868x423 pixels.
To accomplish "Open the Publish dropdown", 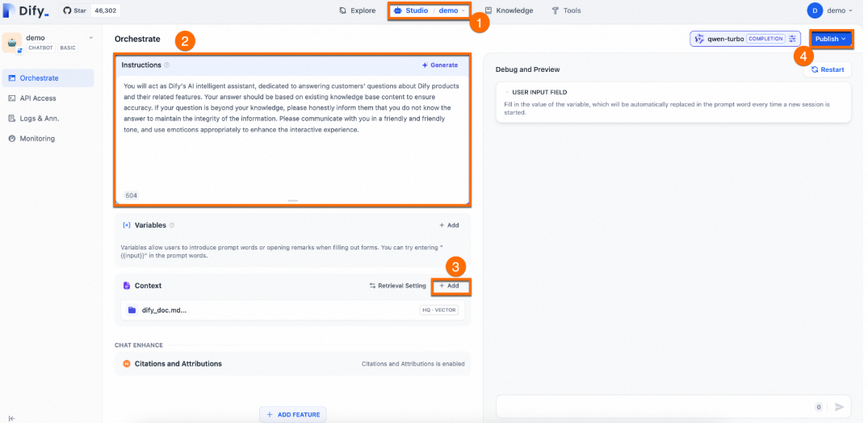I will click(831, 39).
